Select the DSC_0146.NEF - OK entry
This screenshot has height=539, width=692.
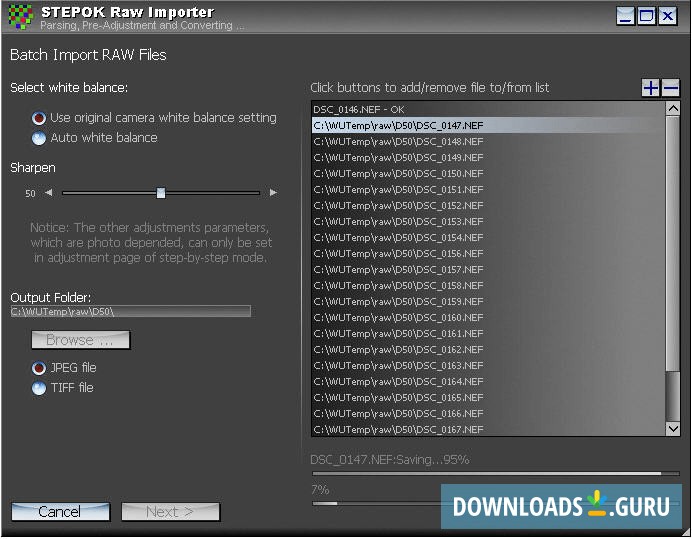click(489, 109)
